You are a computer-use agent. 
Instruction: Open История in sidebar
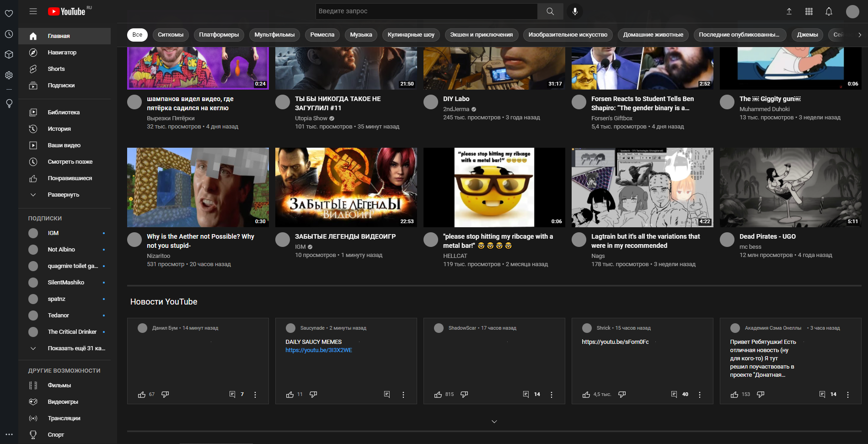(x=64, y=129)
